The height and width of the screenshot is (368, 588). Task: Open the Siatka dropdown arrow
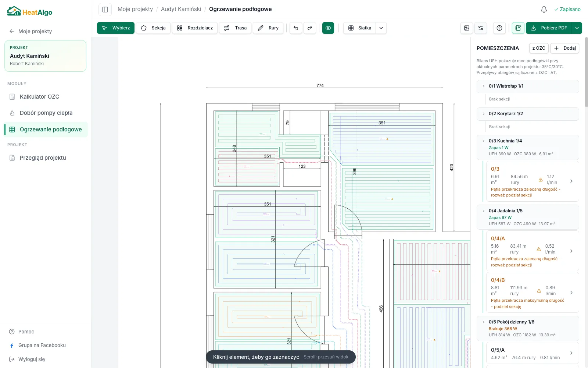(381, 28)
